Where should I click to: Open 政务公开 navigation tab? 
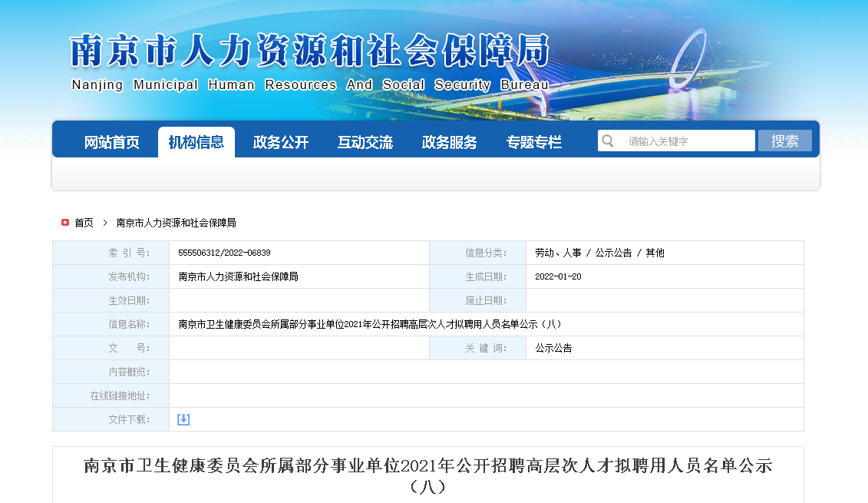[x=281, y=142]
